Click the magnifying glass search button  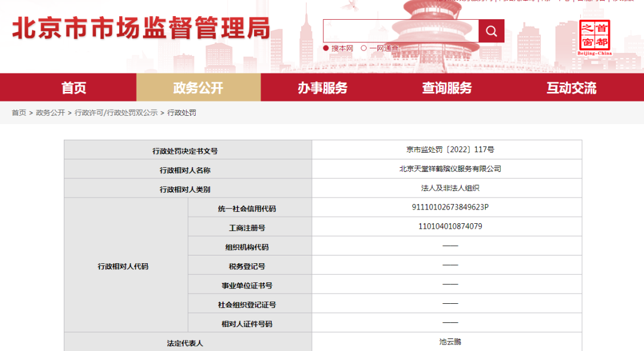coord(491,31)
